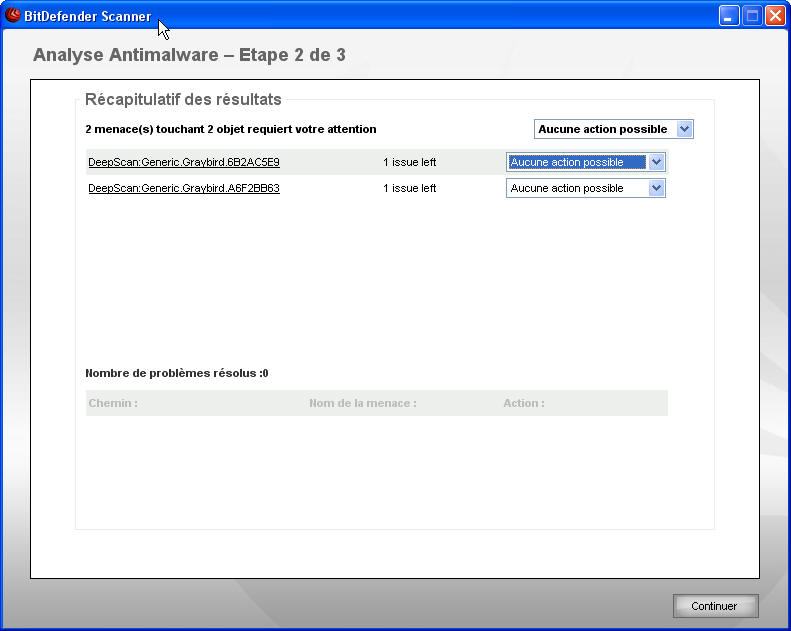Click '1 issue left' for Graybird.6B2AC5E9

click(409, 162)
